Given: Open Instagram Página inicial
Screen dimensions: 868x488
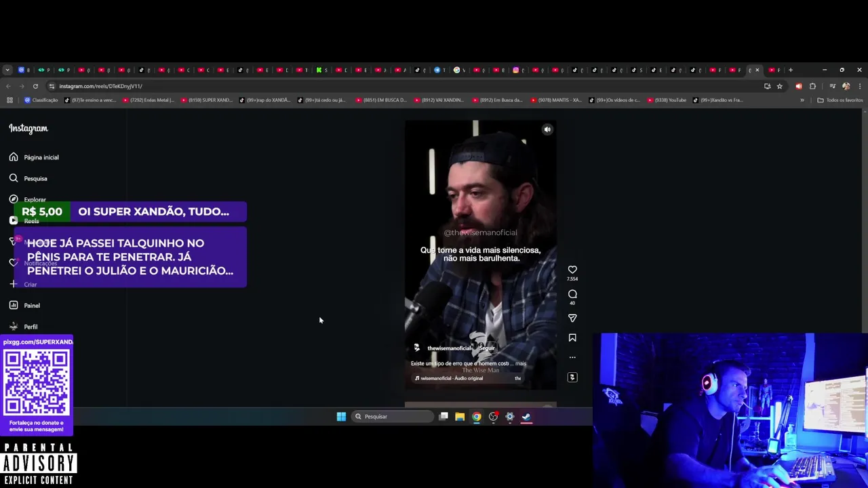Looking at the screenshot, I should pos(34,157).
